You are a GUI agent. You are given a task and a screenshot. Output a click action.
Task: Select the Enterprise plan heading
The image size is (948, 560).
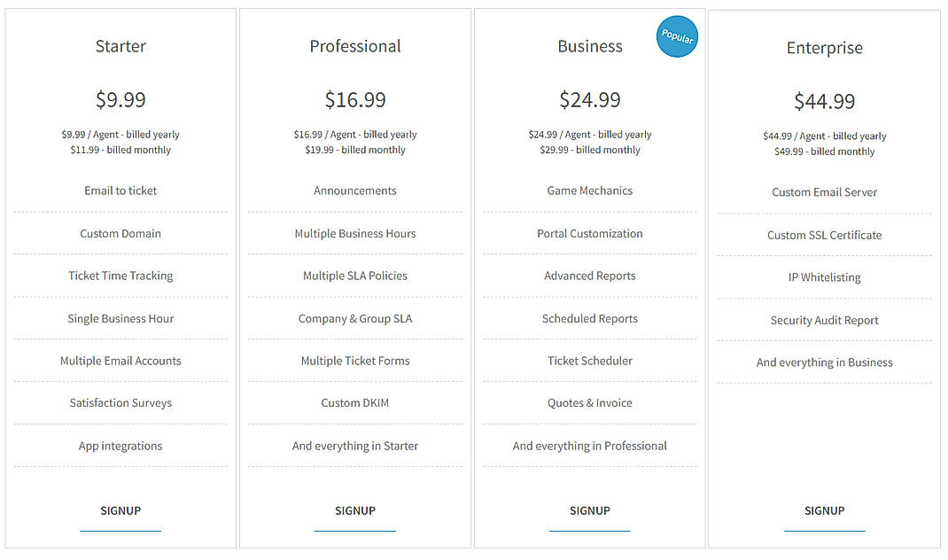coord(824,47)
